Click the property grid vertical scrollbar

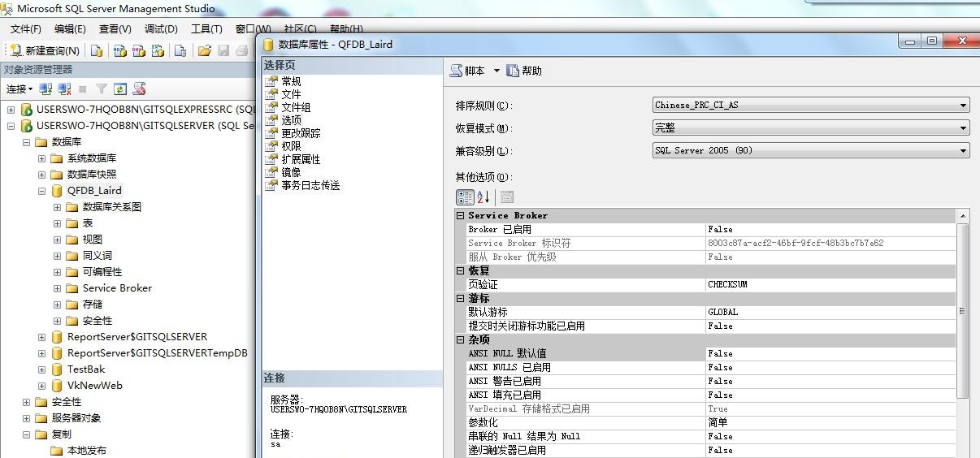point(963,311)
